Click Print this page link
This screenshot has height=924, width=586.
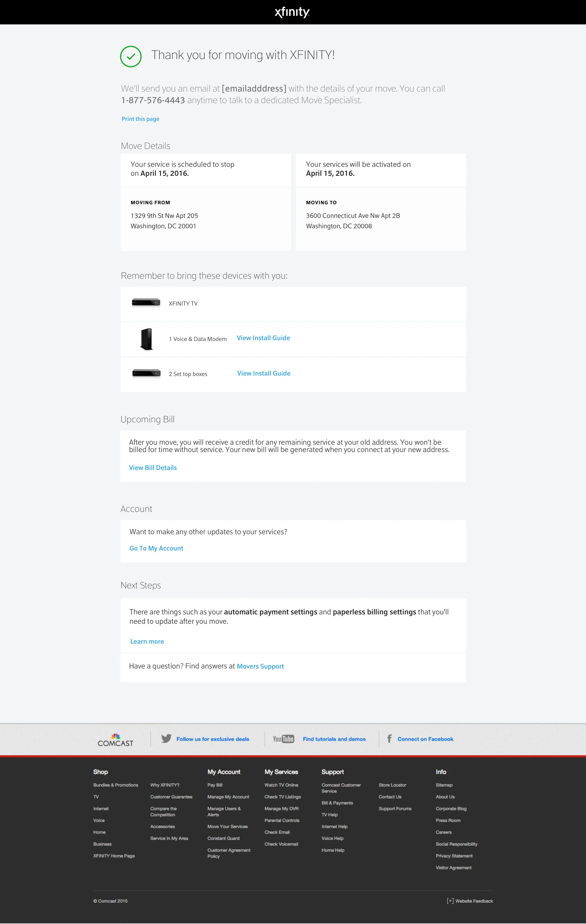140,119
